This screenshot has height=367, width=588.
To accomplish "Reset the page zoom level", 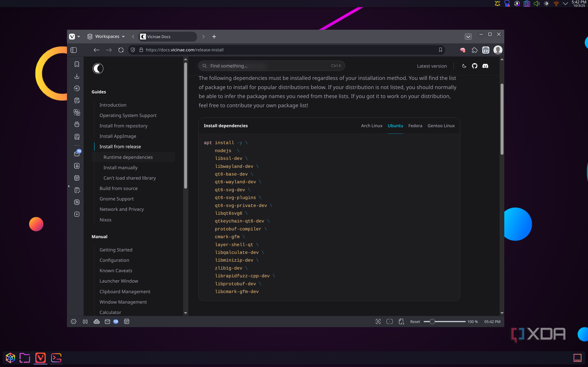I will tap(415, 321).
